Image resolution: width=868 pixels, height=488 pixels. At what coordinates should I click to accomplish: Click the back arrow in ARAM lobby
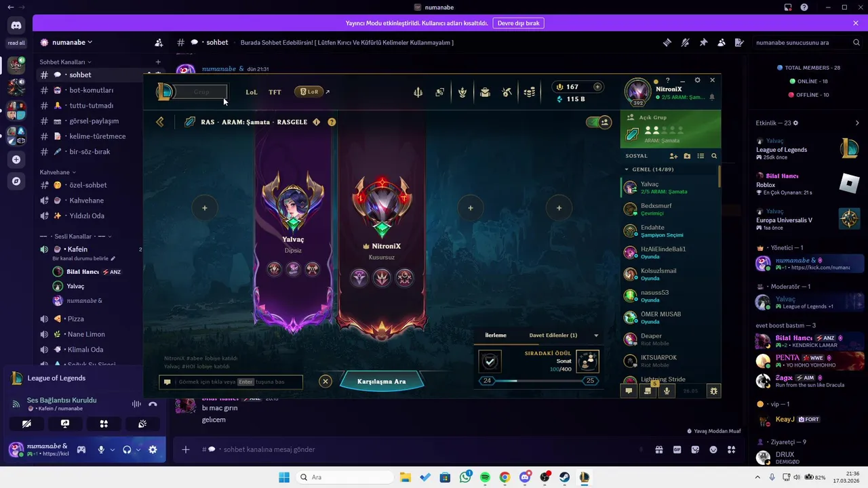pos(160,122)
